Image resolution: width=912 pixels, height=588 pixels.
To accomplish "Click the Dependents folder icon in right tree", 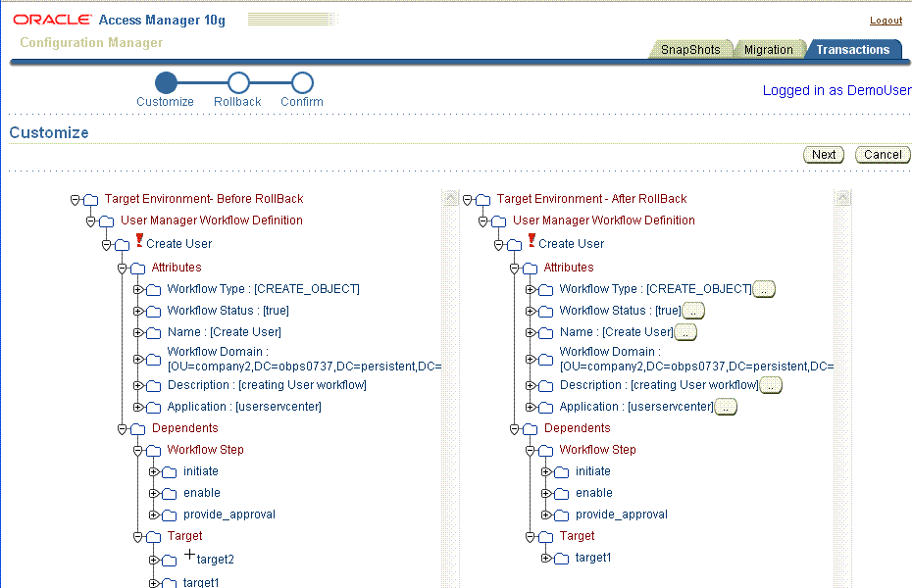I will (530, 427).
